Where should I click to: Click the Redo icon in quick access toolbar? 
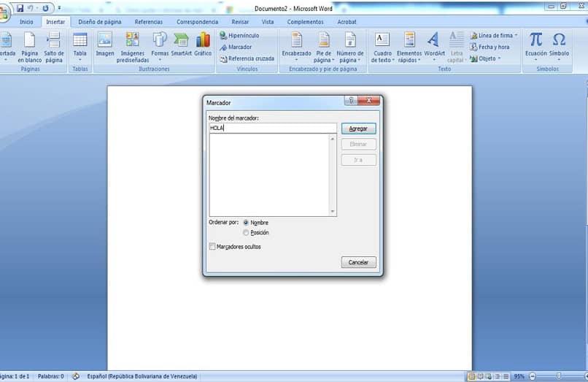45,8
